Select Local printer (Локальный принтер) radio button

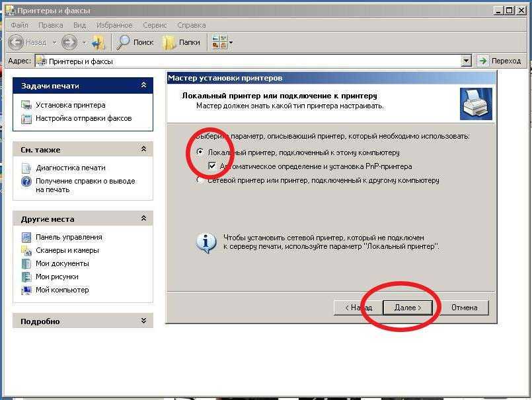pyautogui.click(x=200, y=152)
